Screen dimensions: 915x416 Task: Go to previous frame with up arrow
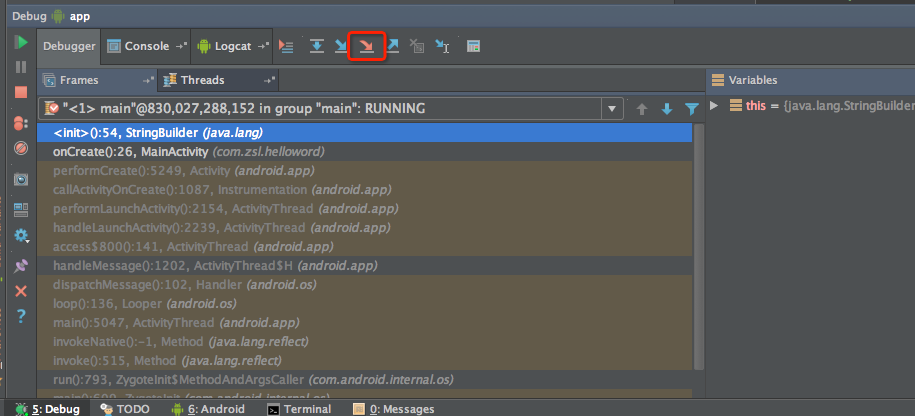tap(641, 109)
